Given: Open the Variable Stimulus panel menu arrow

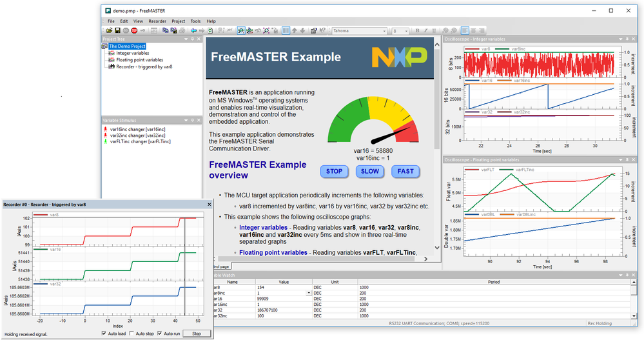Looking at the screenshot, I should [x=186, y=120].
